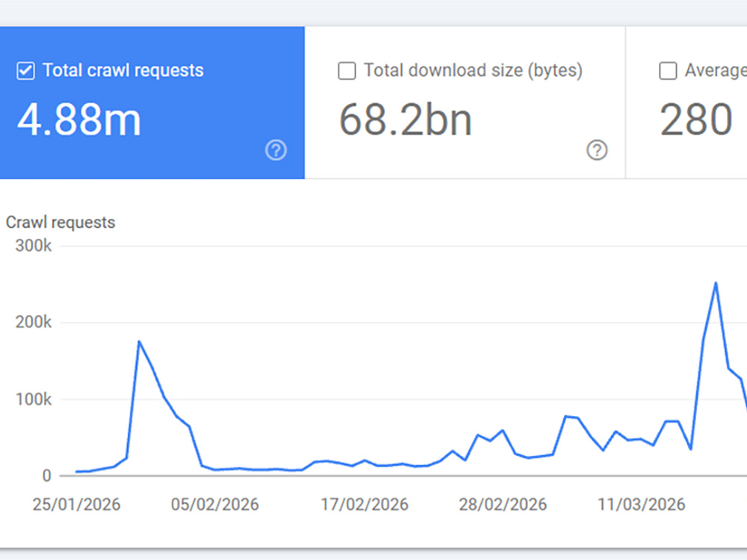Image resolution: width=747 pixels, height=560 pixels.
Task: Click the Crawl requests chart title
Action: pos(61,223)
